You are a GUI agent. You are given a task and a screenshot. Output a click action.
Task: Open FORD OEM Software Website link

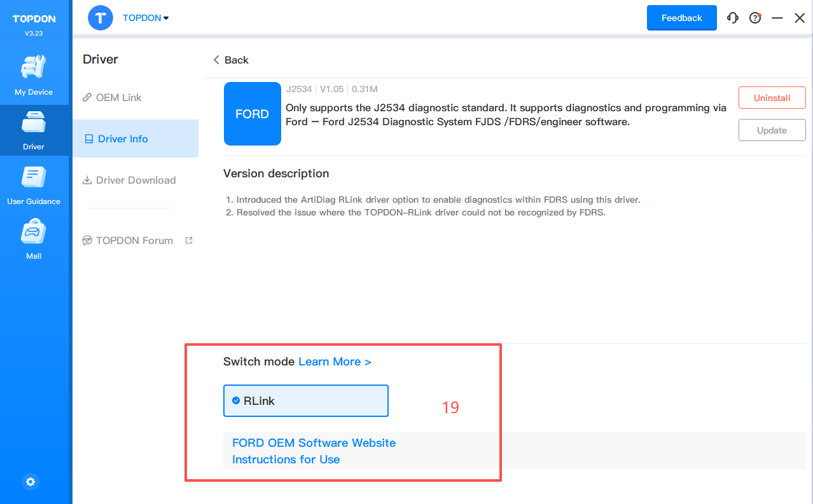(x=314, y=442)
